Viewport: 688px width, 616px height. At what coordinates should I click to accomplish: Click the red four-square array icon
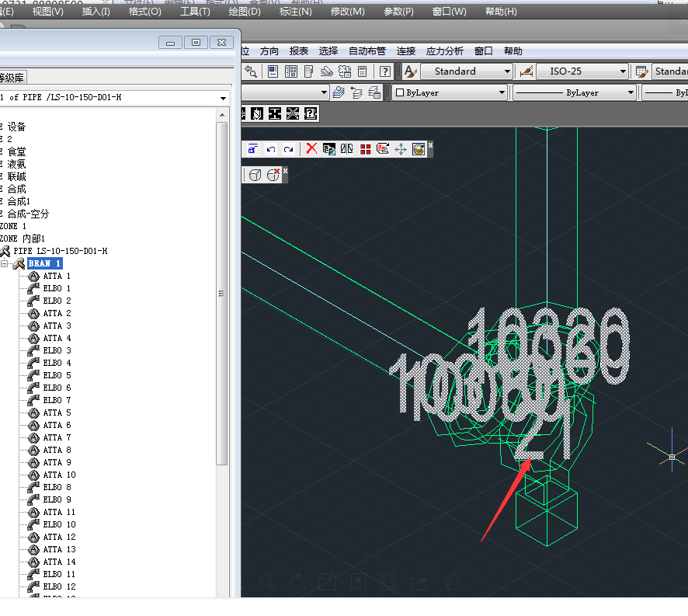[365, 149]
